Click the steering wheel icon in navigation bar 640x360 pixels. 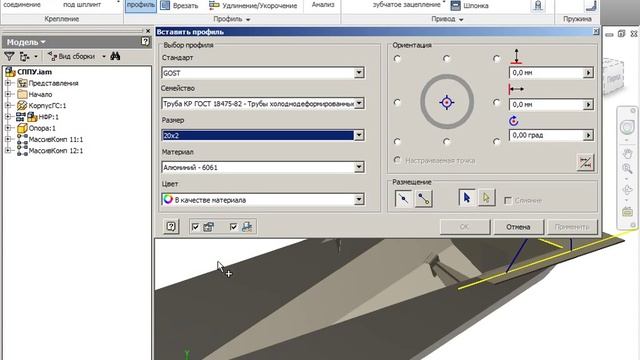coord(627,127)
